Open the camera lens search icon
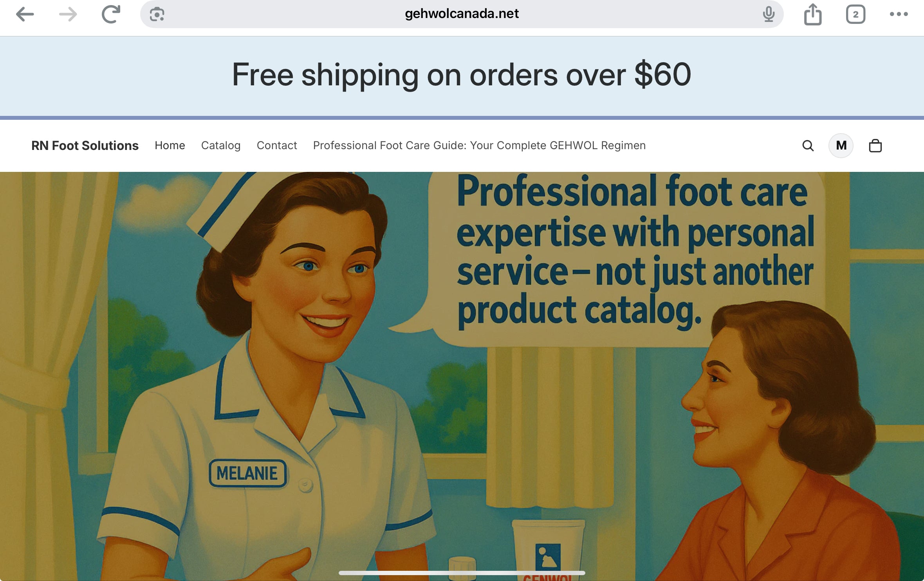The width and height of the screenshot is (924, 581). [x=157, y=14]
